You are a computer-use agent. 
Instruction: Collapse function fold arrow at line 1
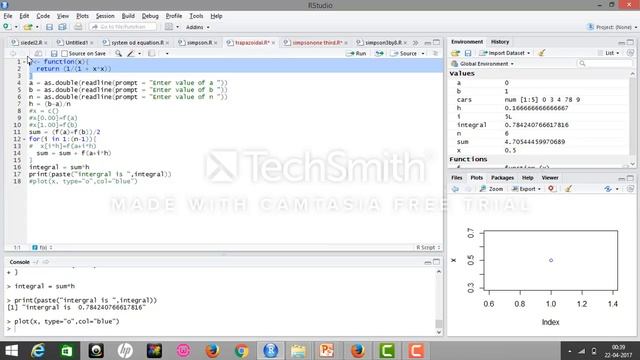coord(24,62)
